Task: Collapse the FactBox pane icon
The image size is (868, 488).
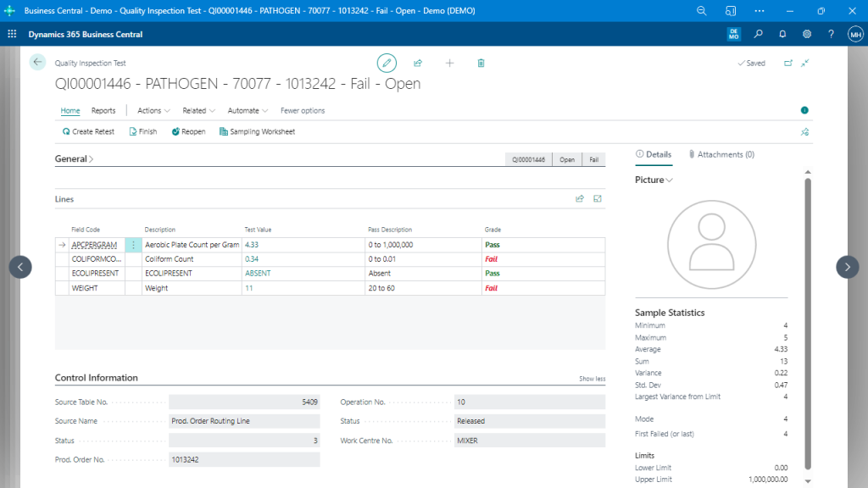Action: tap(804, 110)
